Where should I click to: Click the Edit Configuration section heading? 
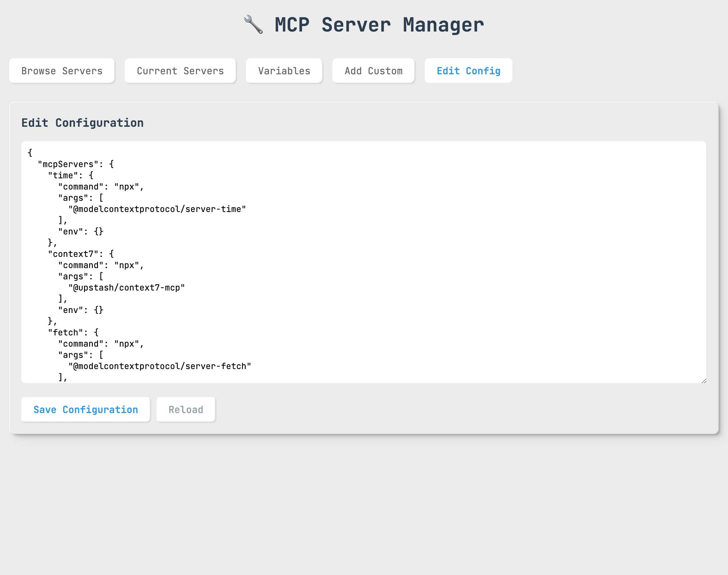[83, 123]
